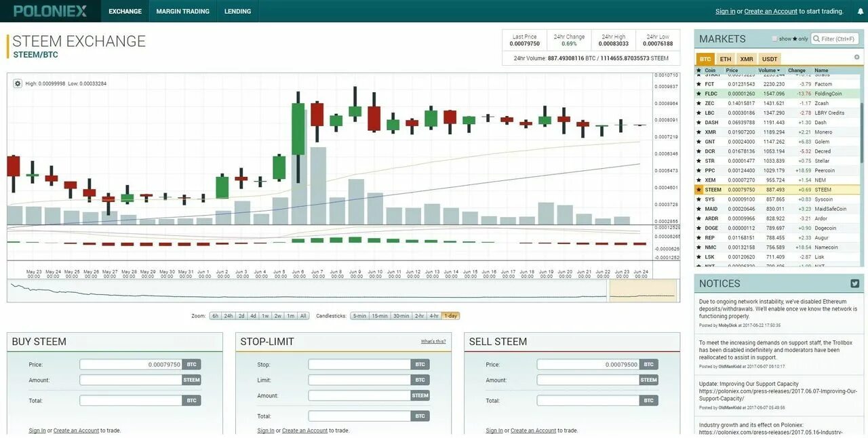The height and width of the screenshot is (438, 868).
Task: Toggle favorite star for FCT row
Action: (x=699, y=84)
